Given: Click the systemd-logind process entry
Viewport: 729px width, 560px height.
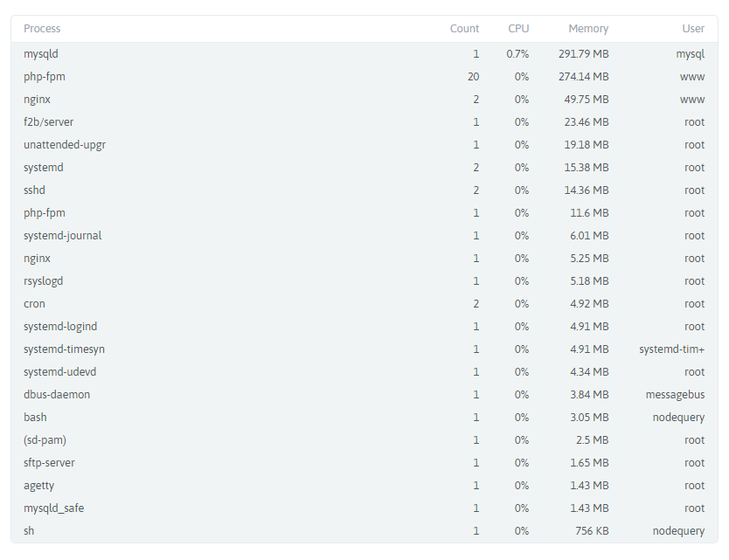Looking at the screenshot, I should click(x=60, y=327).
